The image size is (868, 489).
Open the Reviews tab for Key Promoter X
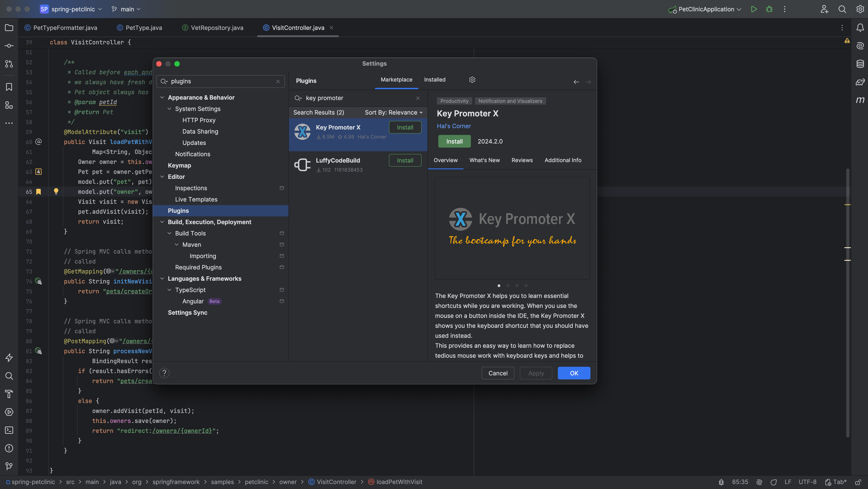click(522, 161)
